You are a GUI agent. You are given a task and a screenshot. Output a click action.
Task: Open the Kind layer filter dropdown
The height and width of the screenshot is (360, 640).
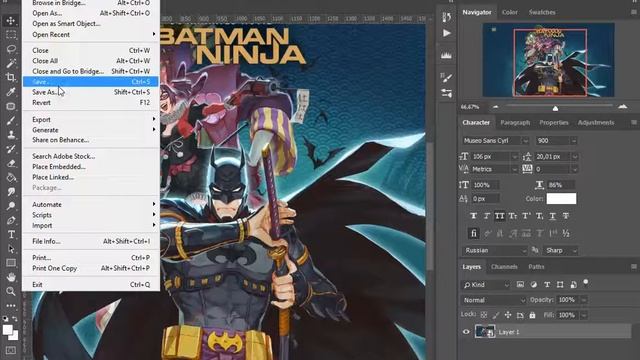click(x=485, y=285)
